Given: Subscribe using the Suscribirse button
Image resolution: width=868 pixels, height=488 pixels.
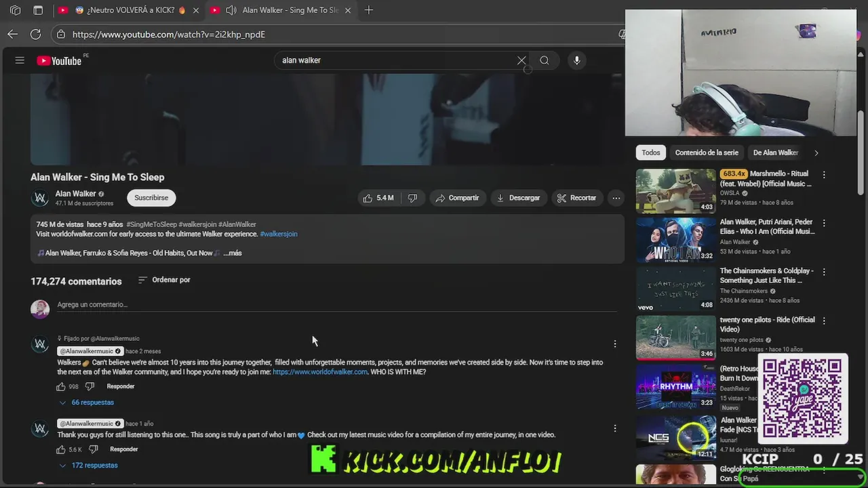Looking at the screenshot, I should [151, 198].
